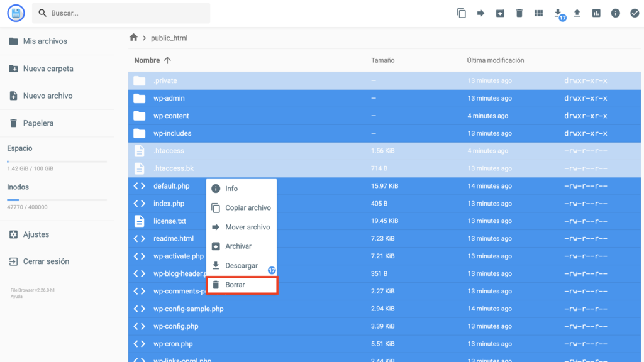Click Cerrar sesión in the sidebar

46,261
